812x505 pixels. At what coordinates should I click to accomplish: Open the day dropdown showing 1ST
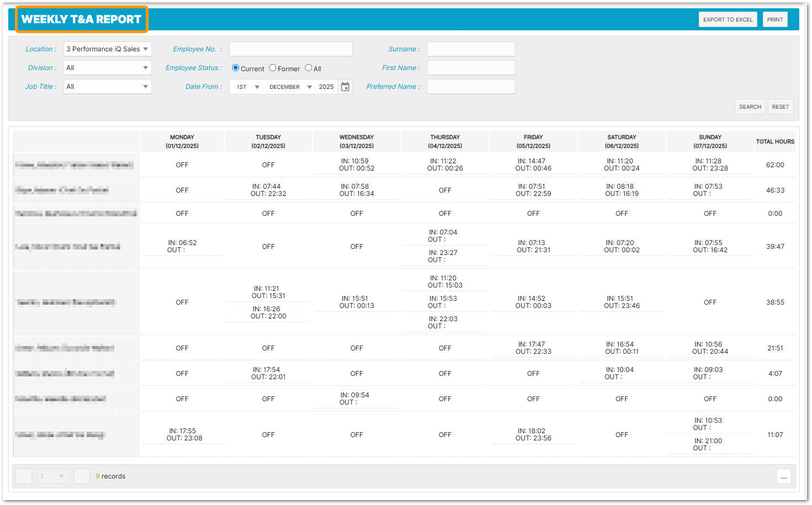pos(247,87)
